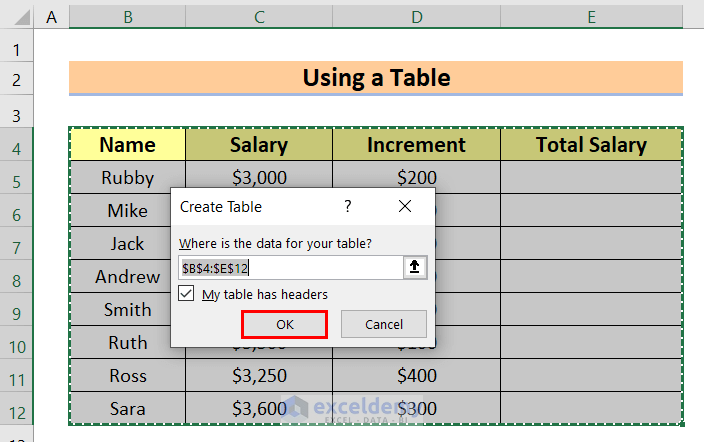The width and height of the screenshot is (704, 442).
Task: Click the empty Total Salary cell for Andrew
Action: coord(592,276)
